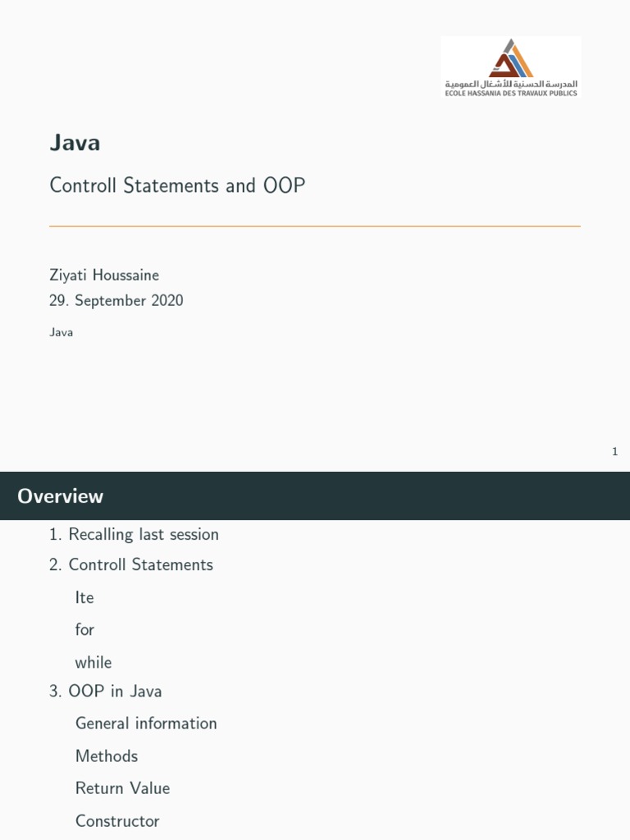Click the bold Java slide title
Screen dimensions: 630x840
(75, 143)
